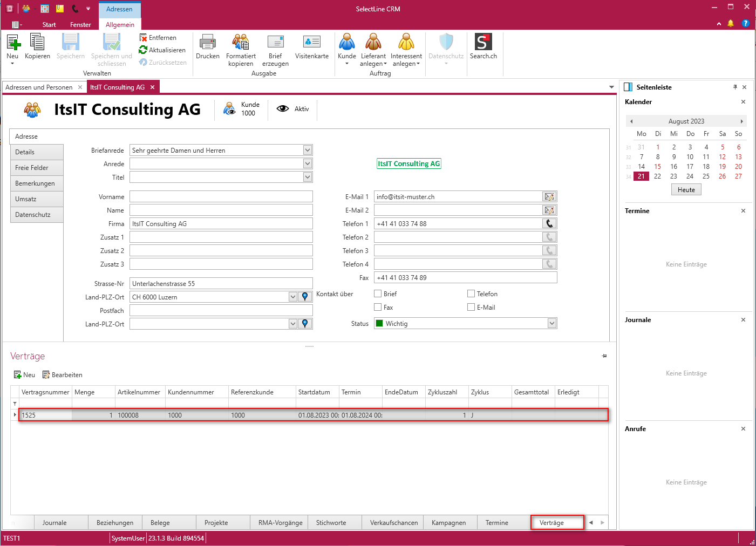Send mail via E-Mail 1 icon
Viewport: 756px width, 546px height.
point(549,197)
